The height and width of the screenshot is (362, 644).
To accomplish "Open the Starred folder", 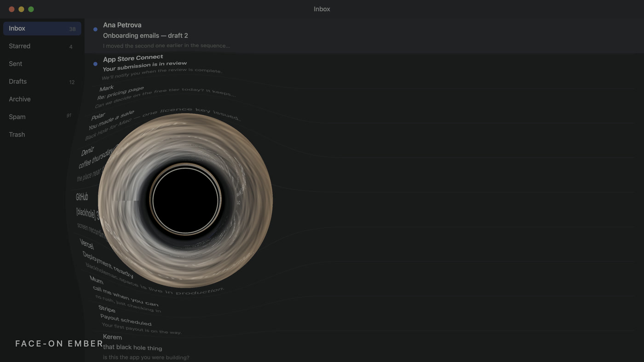I will coord(42,46).
